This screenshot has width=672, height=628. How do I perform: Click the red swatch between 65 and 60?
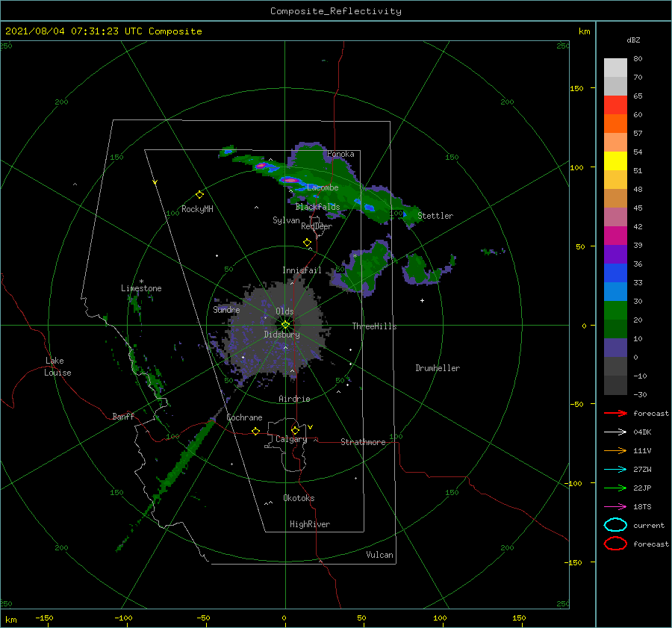point(615,105)
